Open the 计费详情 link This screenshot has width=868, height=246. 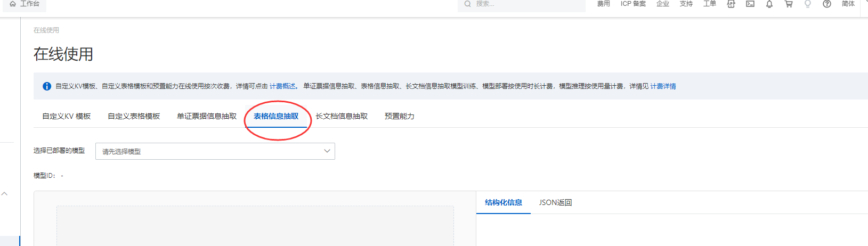point(663,86)
